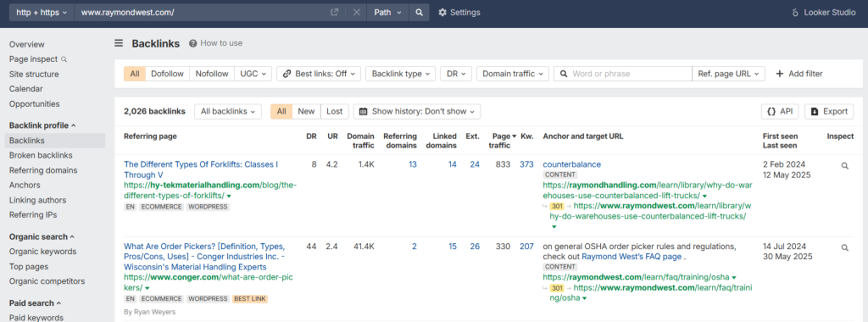Click the counterbalance anchor link
This screenshot has width=868, height=322.
pos(572,164)
